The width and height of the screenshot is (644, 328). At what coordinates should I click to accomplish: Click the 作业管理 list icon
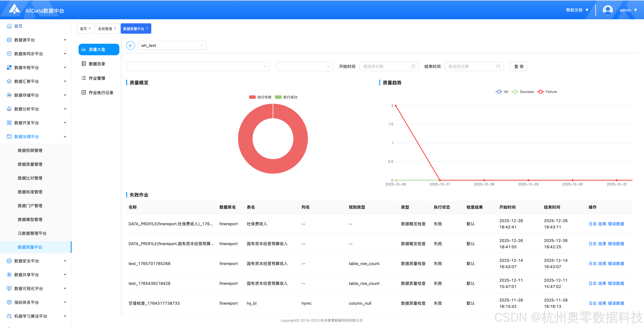click(84, 78)
